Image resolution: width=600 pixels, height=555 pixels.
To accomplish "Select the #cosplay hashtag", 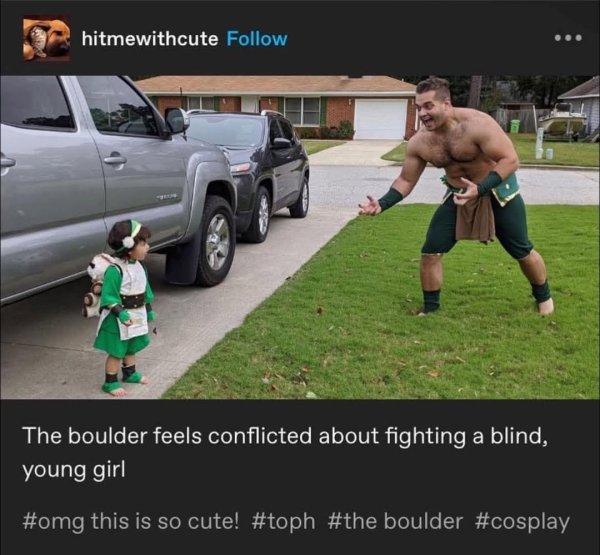I will coord(522,522).
